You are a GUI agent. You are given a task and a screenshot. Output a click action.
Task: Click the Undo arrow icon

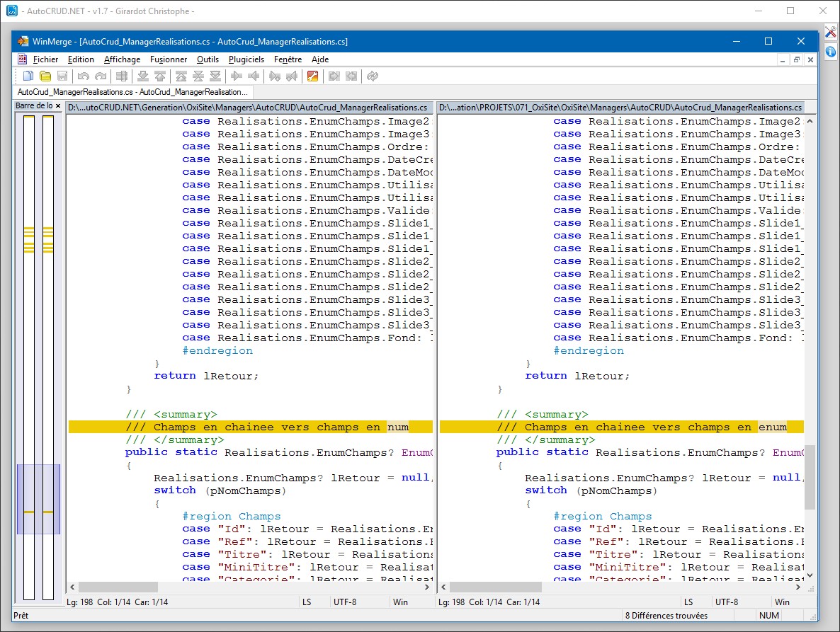(x=83, y=76)
